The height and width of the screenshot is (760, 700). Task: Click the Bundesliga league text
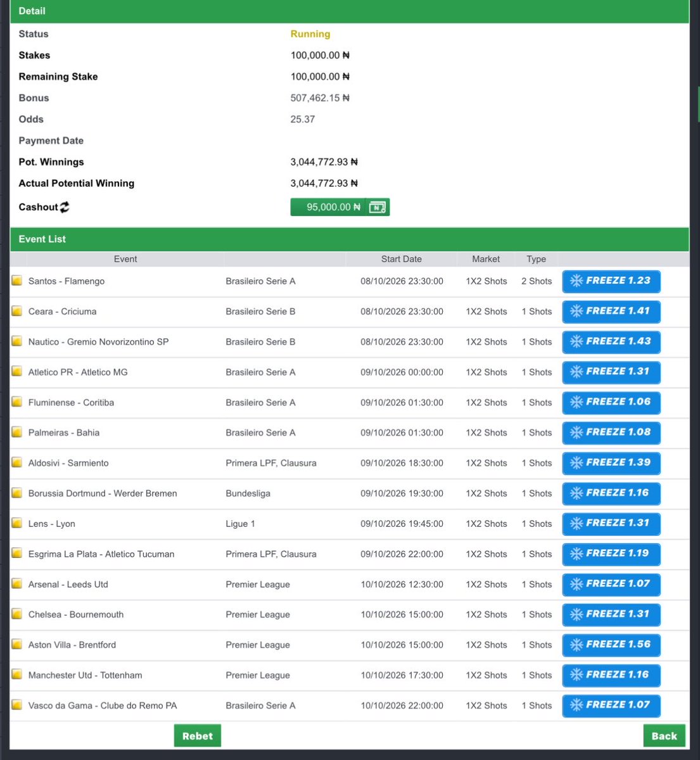tap(248, 493)
